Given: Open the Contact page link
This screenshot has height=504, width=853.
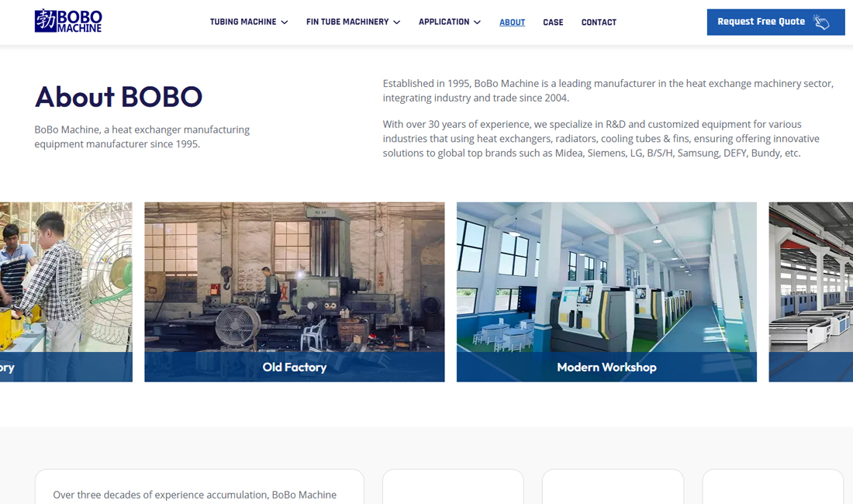Looking at the screenshot, I should click(x=599, y=22).
